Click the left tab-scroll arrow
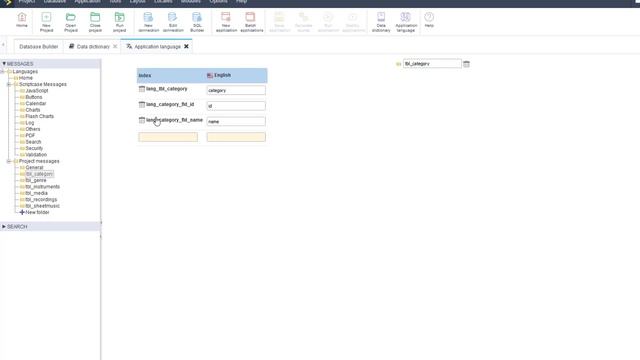The image size is (640, 360). tap(4, 45)
